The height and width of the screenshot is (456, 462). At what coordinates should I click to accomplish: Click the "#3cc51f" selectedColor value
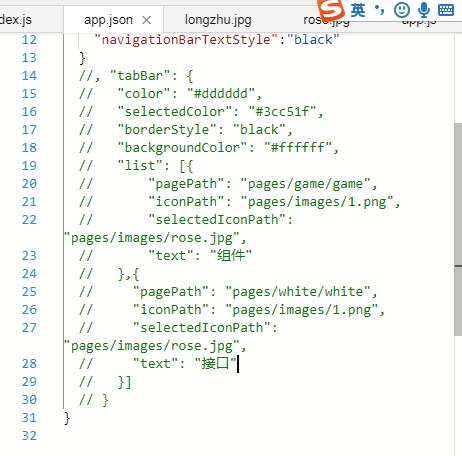[x=282, y=112]
